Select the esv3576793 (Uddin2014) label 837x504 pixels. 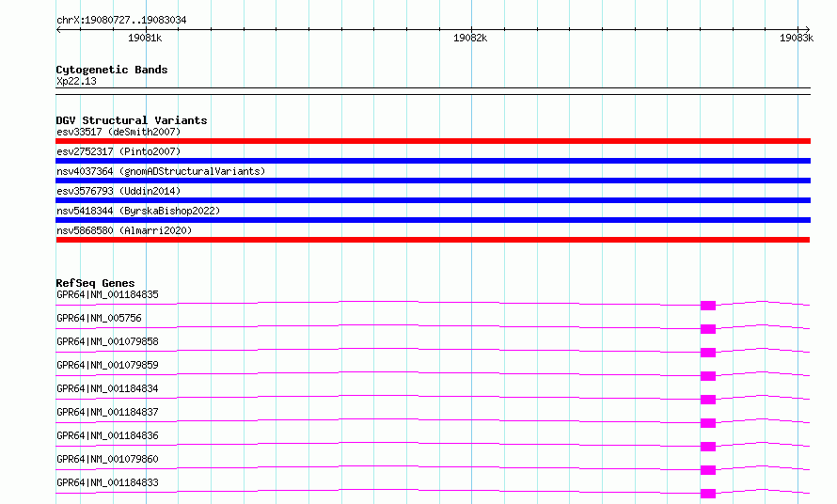(x=118, y=191)
